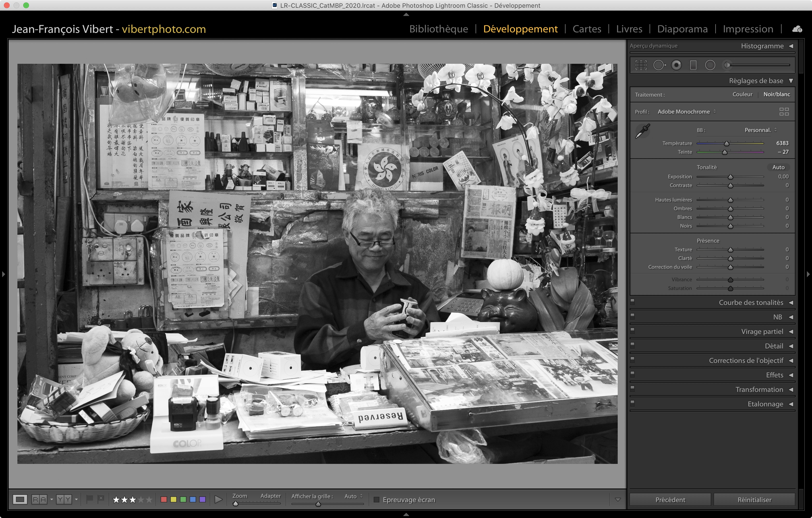812x518 pixels.
Task: Switch to the Bibliothèque module
Action: 438,29
